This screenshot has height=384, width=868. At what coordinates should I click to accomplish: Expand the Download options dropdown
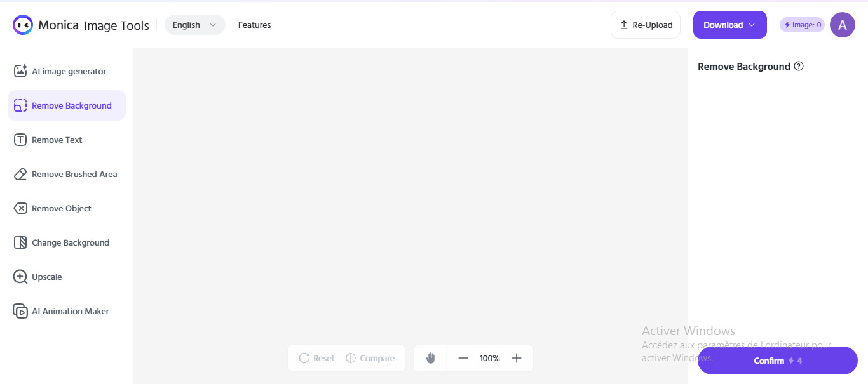[729, 25]
